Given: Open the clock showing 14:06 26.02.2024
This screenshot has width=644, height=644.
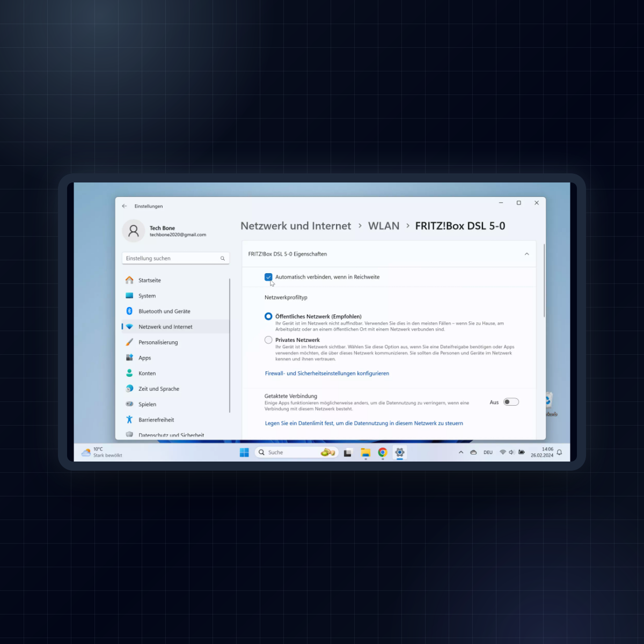Looking at the screenshot, I should 542,452.
